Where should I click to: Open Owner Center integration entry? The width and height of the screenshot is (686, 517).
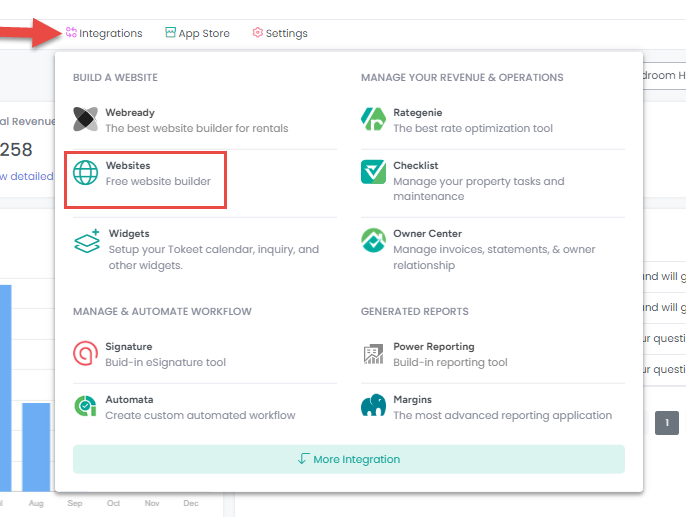tap(493, 249)
